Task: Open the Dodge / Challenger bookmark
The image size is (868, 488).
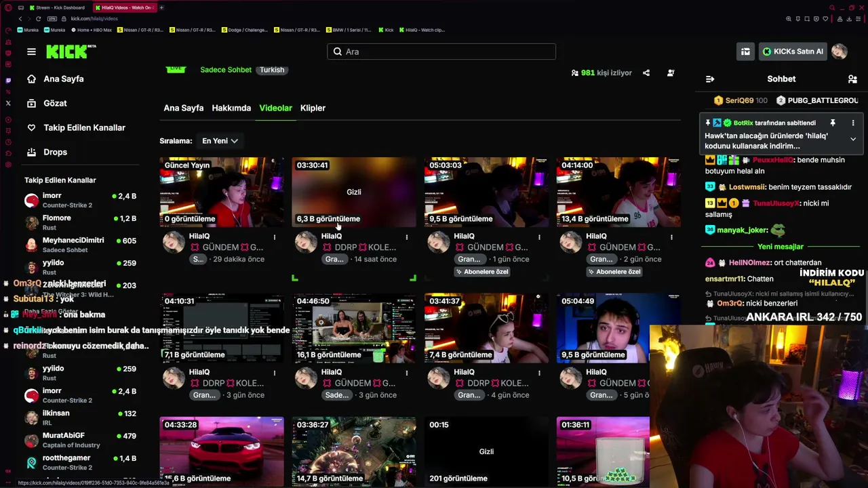Action: coord(245,30)
